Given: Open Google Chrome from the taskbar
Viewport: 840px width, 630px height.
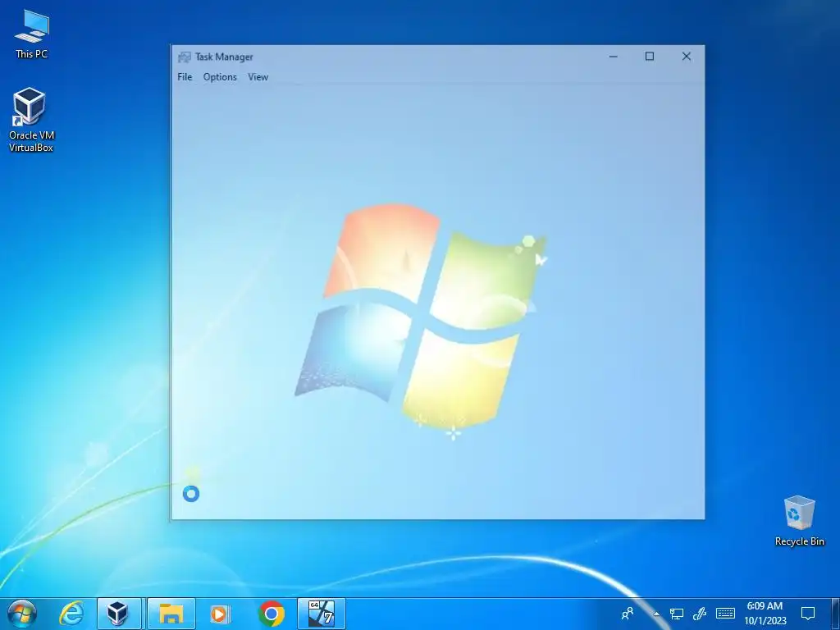Looking at the screenshot, I should point(271,614).
